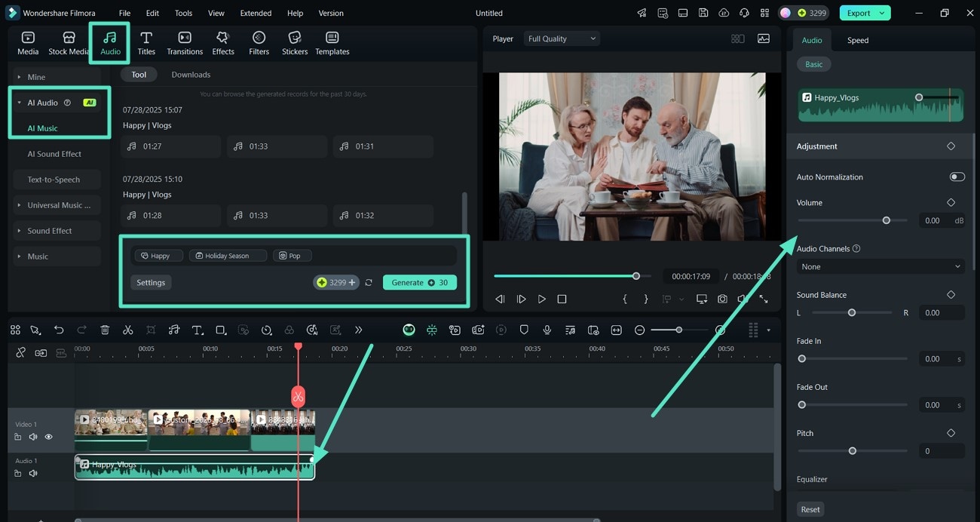Open the Tools menu
980x522 pixels.
tap(183, 13)
